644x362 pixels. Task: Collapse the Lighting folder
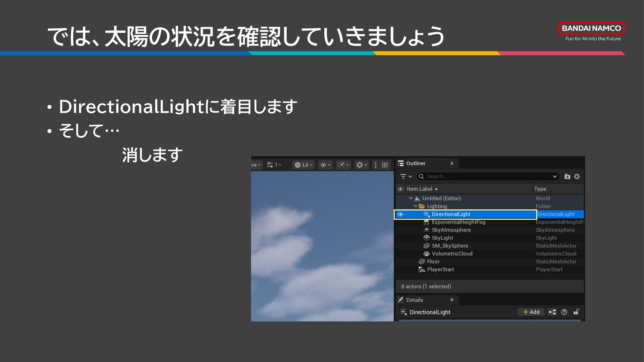tap(416, 206)
